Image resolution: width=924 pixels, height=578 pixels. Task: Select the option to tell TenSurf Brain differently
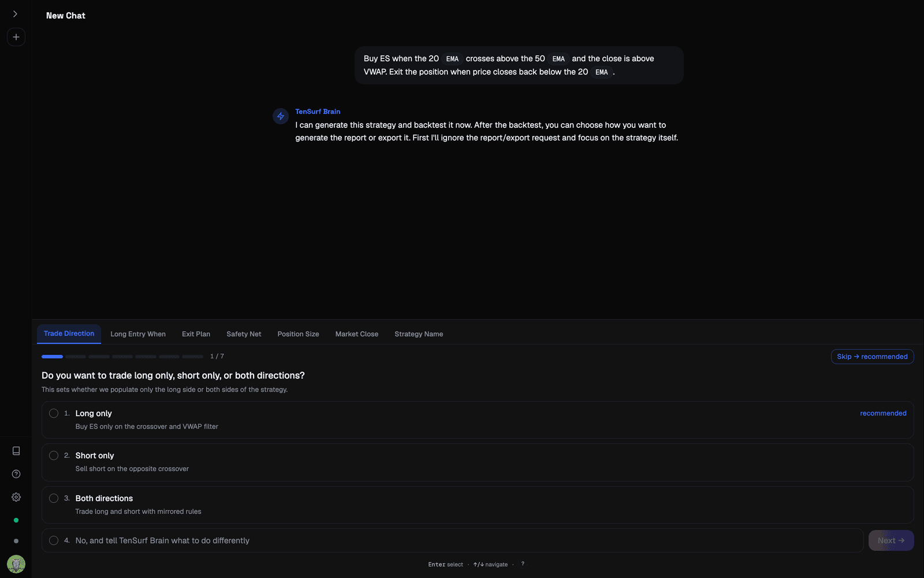click(x=452, y=540)
